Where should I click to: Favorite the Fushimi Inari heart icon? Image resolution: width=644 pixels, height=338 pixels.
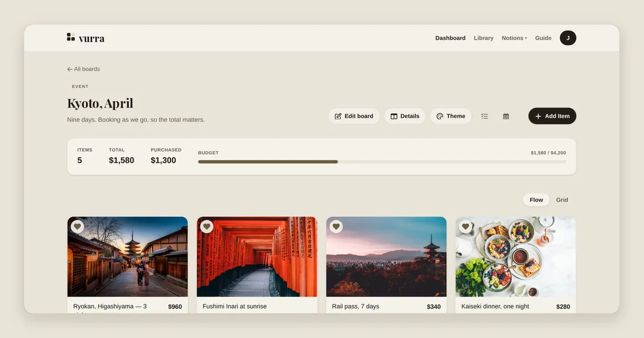coord(207,226)
